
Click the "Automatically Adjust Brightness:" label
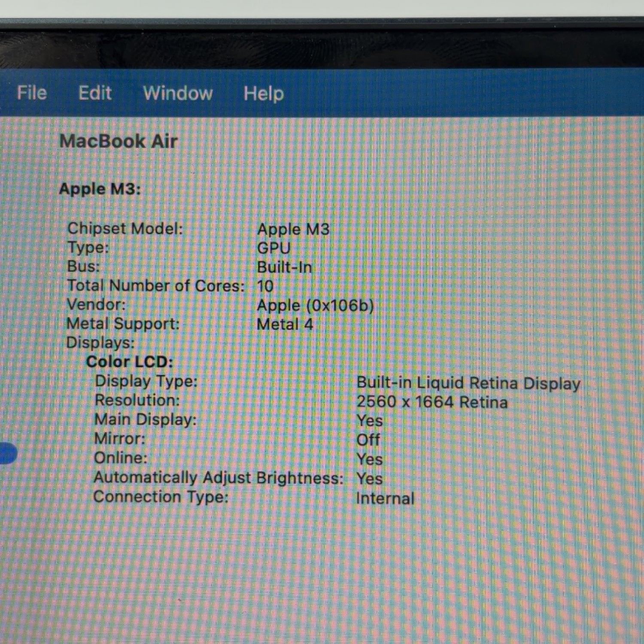pos(219,477)
